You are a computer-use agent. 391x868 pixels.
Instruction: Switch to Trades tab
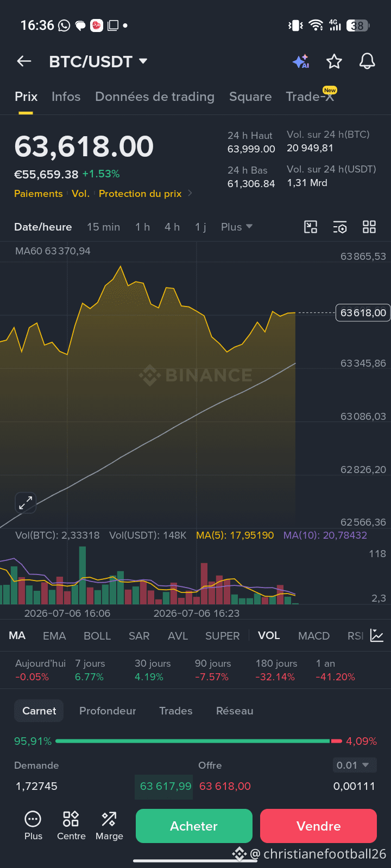tap(176, 711)
